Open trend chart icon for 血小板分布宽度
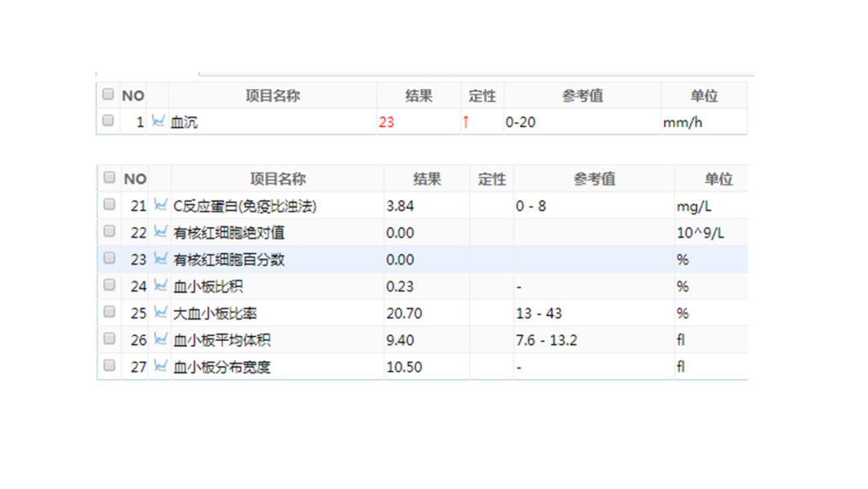The height and width of the screenshot is (489, 868). tap(161, 366)
